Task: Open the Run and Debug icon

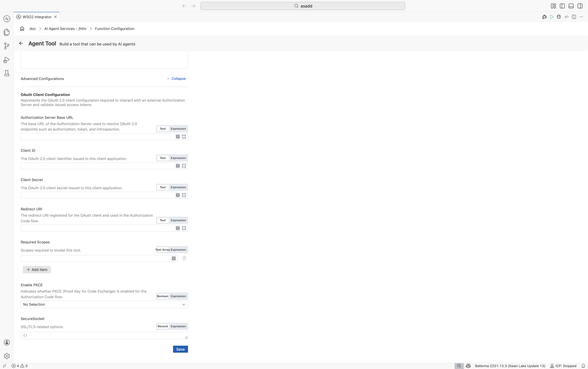Action: [x=7, y=60]
